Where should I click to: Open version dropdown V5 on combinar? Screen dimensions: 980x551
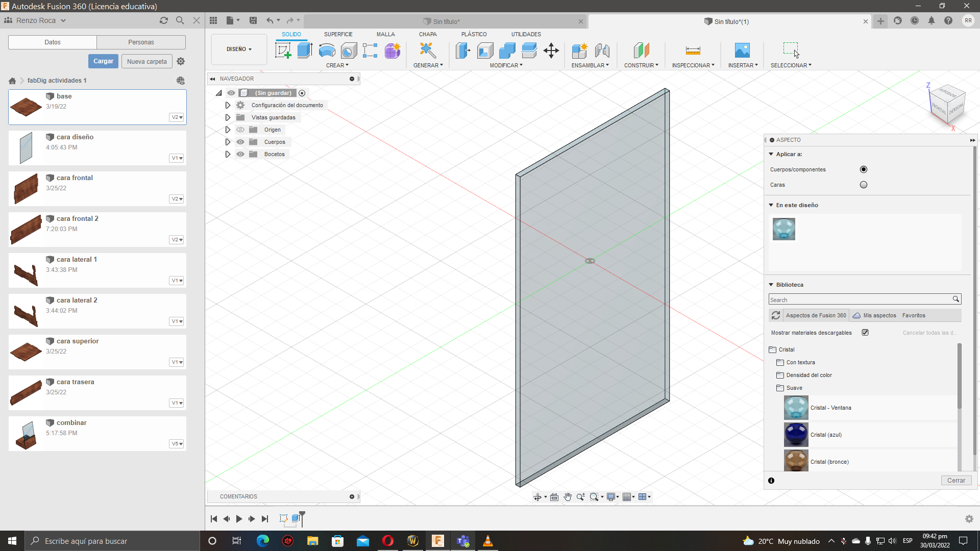point(177,444)
